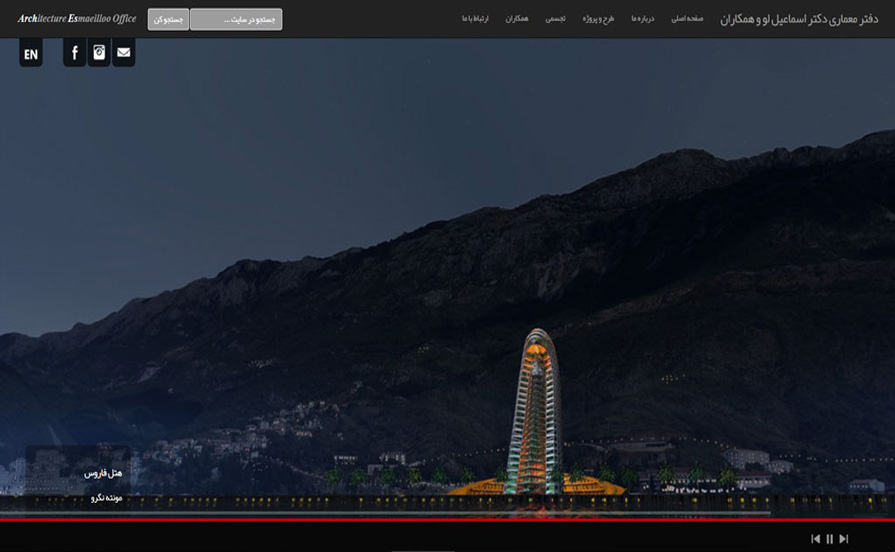Open the درباره ما about menu
This screenshot has width=895, height=552.
click(642, 19)
